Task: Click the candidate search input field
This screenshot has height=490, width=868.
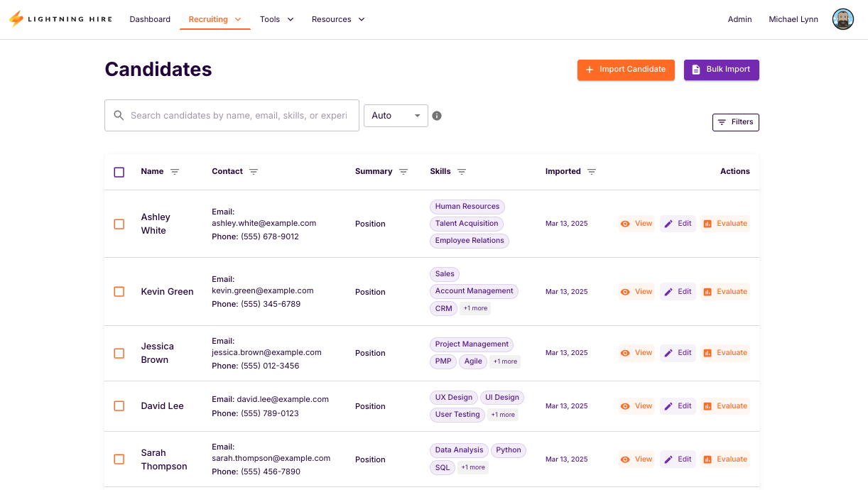Action: pos(242,115)
